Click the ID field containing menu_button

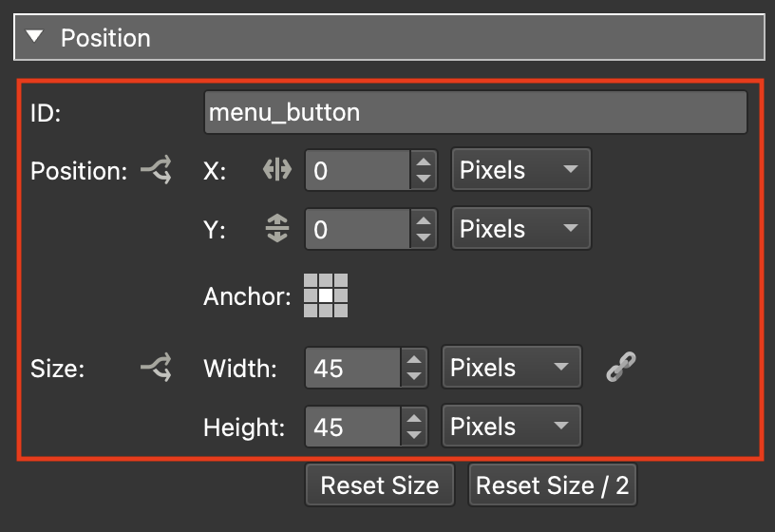475,113
